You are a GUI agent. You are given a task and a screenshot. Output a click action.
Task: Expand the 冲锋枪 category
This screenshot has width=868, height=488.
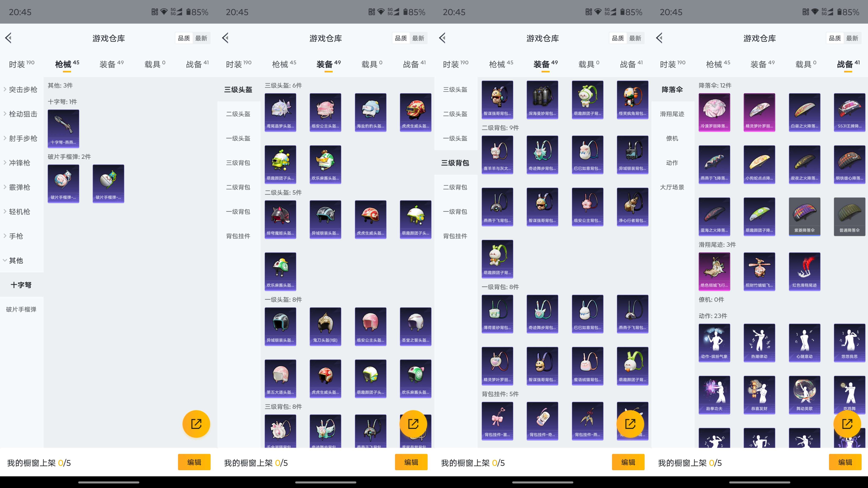(22, 163)
